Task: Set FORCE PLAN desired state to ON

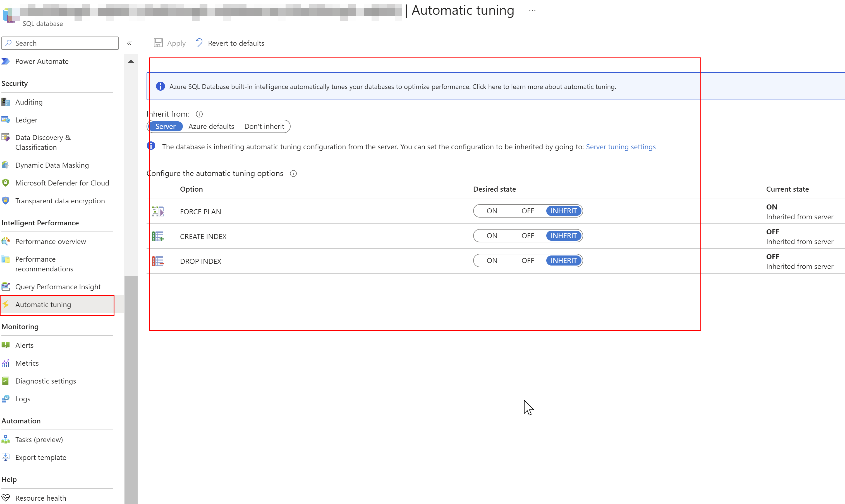Action: point(492,211)
